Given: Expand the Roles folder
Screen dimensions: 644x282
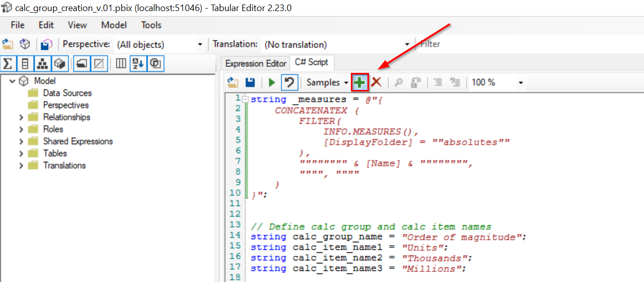Looking at the screenshot, I should pos(21,129).
